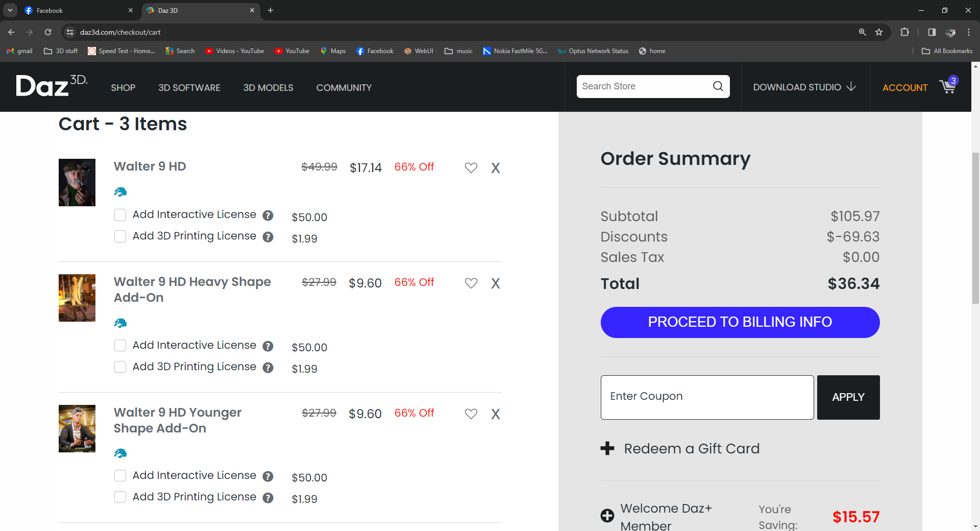Click the search magnifier icon in store search
This screenshot has width=980, height=531.
718,86
